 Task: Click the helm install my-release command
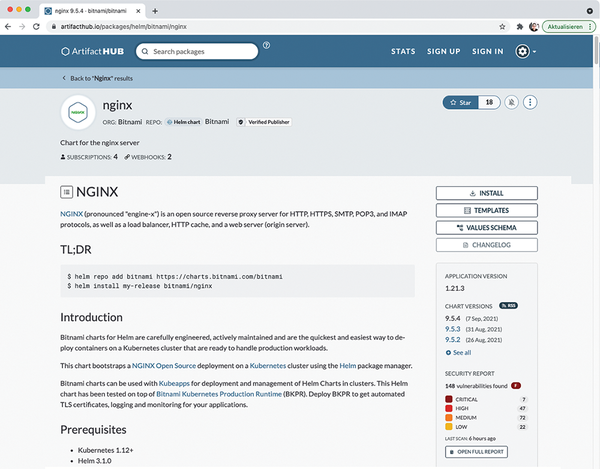coord(140,286)
